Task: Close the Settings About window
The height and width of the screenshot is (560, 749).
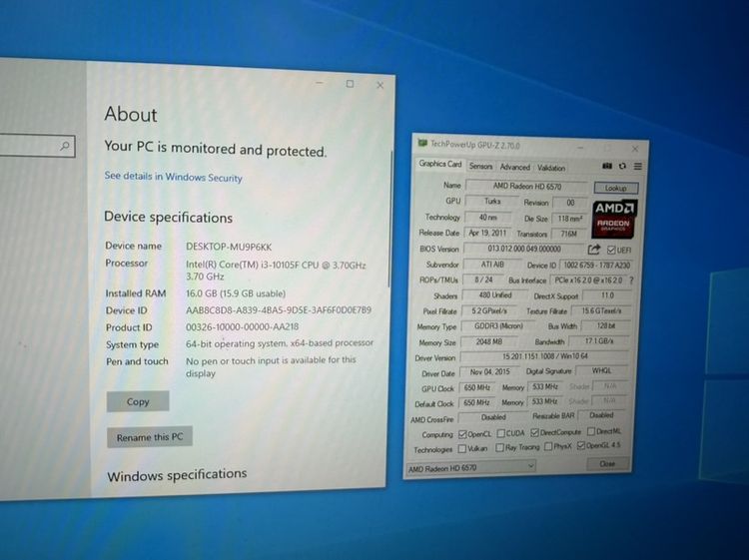Action: click(x=379, y=85)
